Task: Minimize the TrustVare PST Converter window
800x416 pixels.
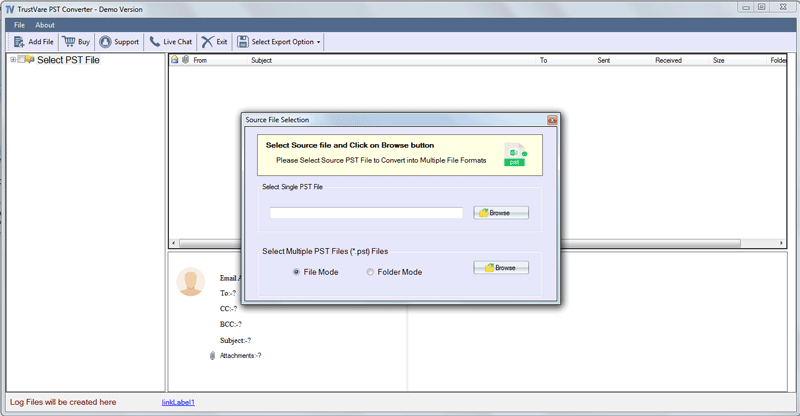Action: tap(746, 7)
